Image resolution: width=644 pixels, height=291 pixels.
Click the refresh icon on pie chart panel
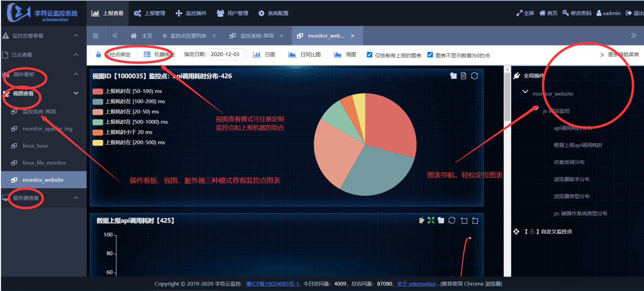(x=474, y=76)
